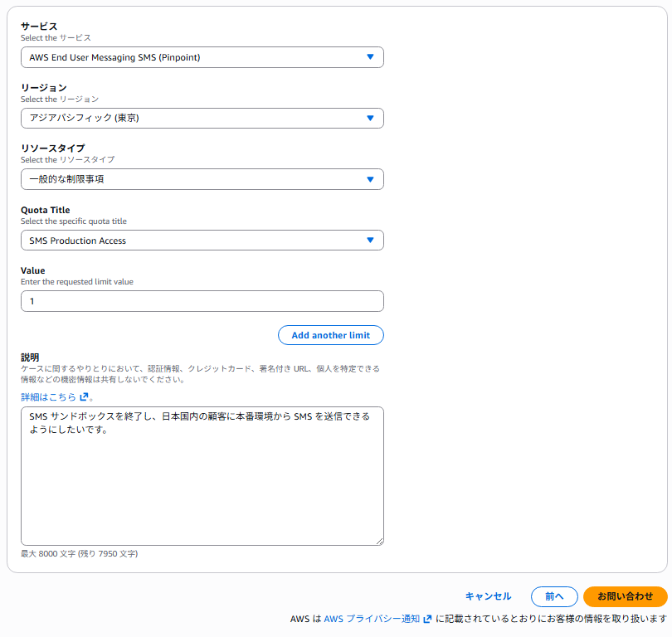
Task: Click the caret icon in the リソースタイプ field
Action: [x=370, y=179]
